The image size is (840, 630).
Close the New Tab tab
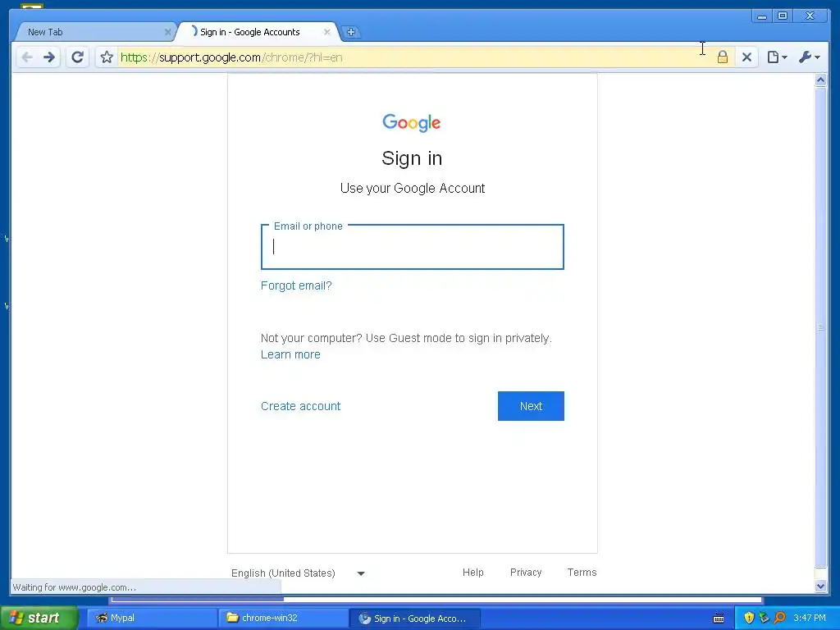pyautogui.click(x=167, y=32)
